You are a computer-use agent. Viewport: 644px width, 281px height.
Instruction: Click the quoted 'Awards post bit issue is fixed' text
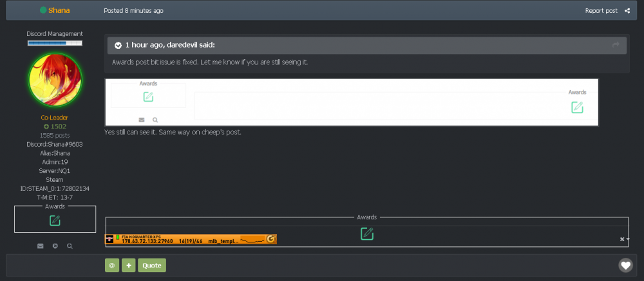tap(155, 62)
